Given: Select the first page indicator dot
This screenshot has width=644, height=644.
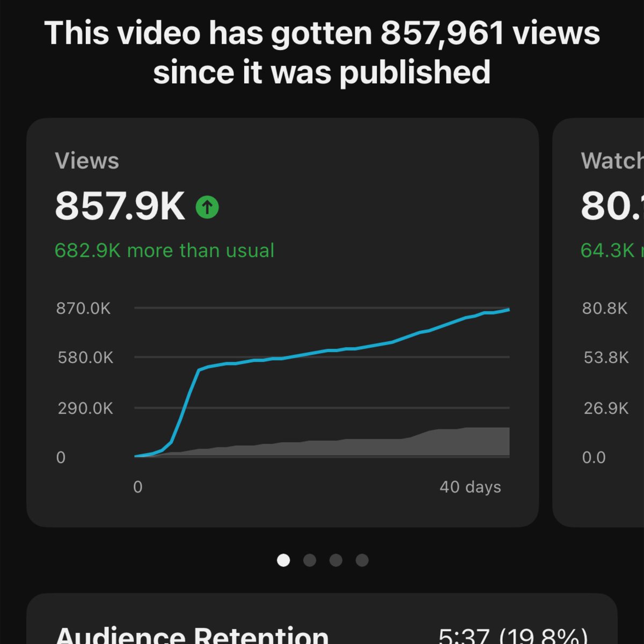Looking at the screenshot, I should (283, 560).
